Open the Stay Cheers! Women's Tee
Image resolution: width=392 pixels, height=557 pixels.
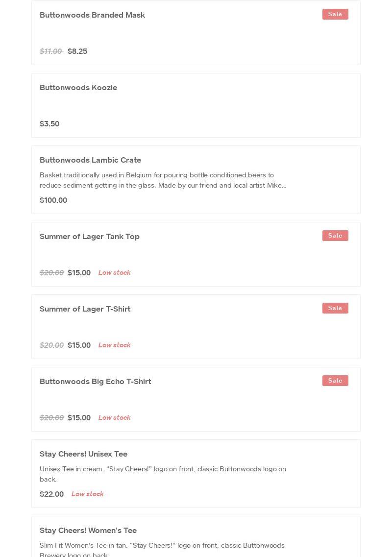(x=88, y=531)
